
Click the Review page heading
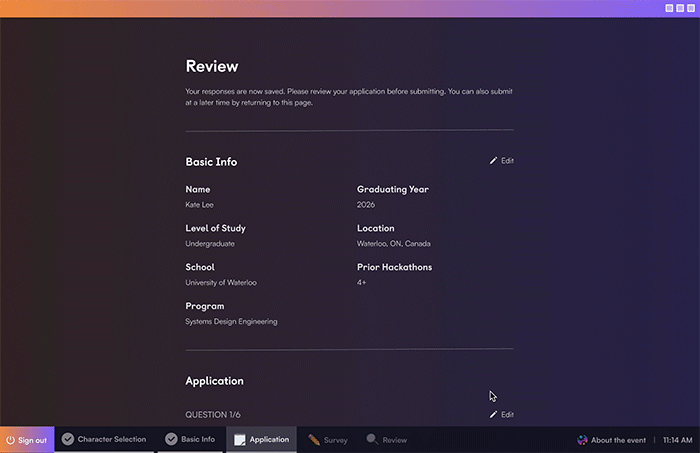pos(212,66)
